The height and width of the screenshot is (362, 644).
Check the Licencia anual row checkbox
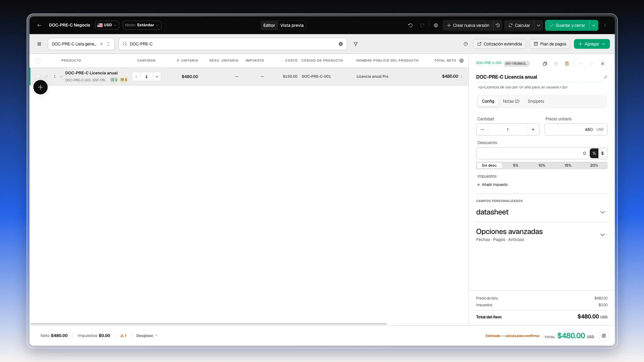click(38, 76)
